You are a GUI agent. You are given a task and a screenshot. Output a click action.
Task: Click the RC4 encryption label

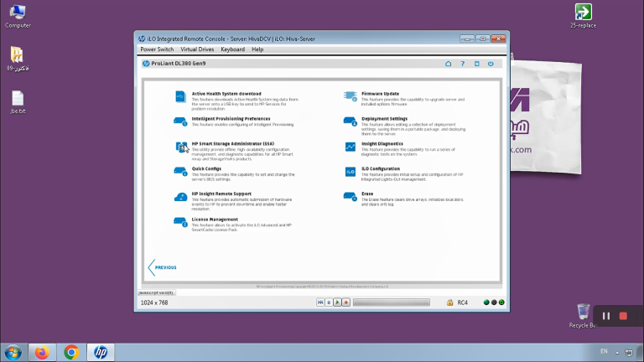463,303
